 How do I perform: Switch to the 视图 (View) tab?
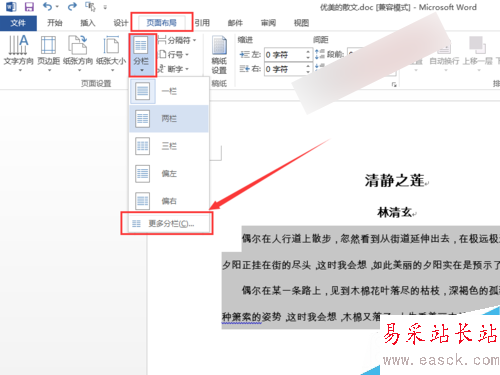[301, 23]
